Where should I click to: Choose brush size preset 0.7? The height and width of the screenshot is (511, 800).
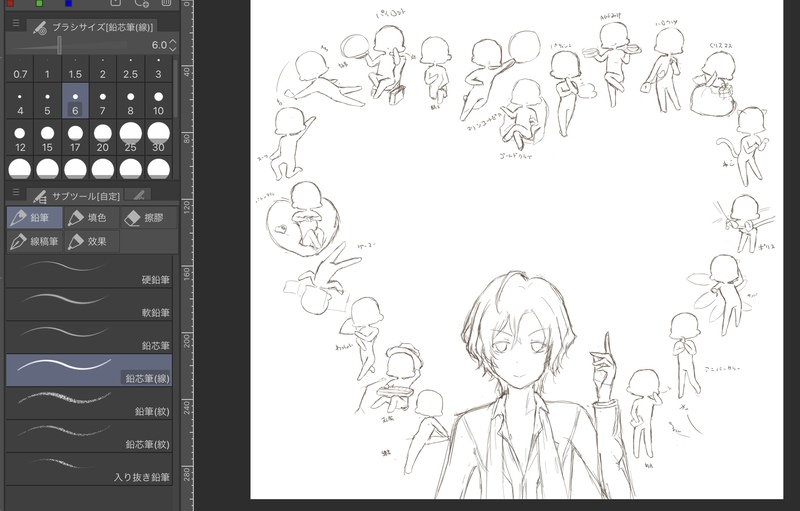(20, 69)
